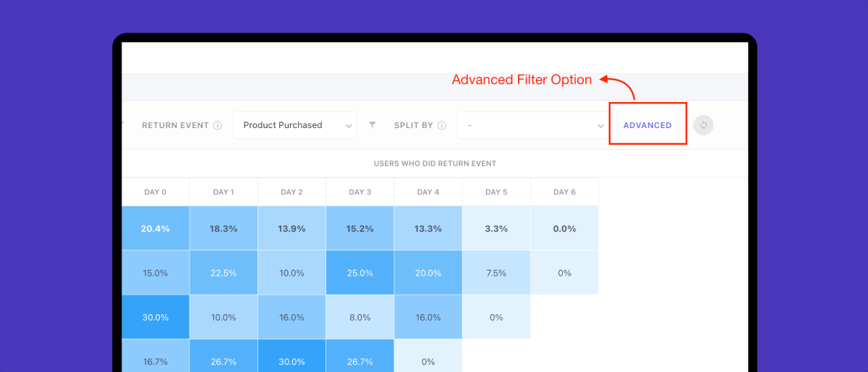Click the Split By info icon

(x=442, y=125)
